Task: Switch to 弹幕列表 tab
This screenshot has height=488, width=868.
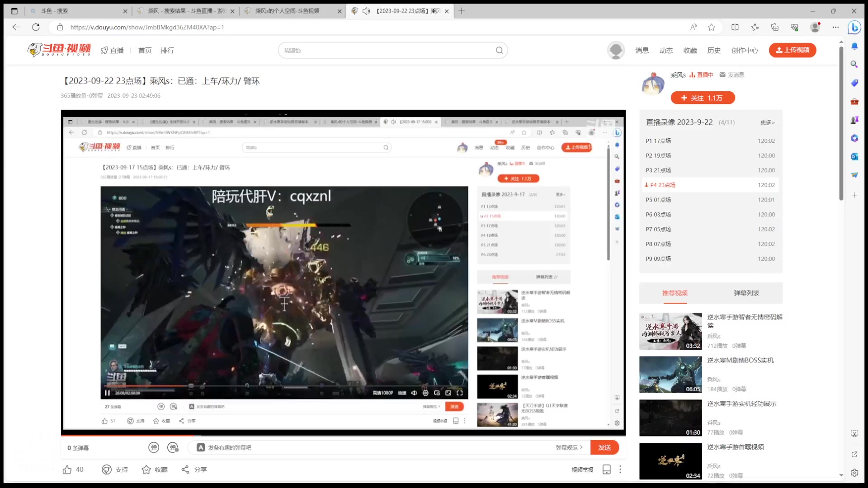Action: coord(746,293)
